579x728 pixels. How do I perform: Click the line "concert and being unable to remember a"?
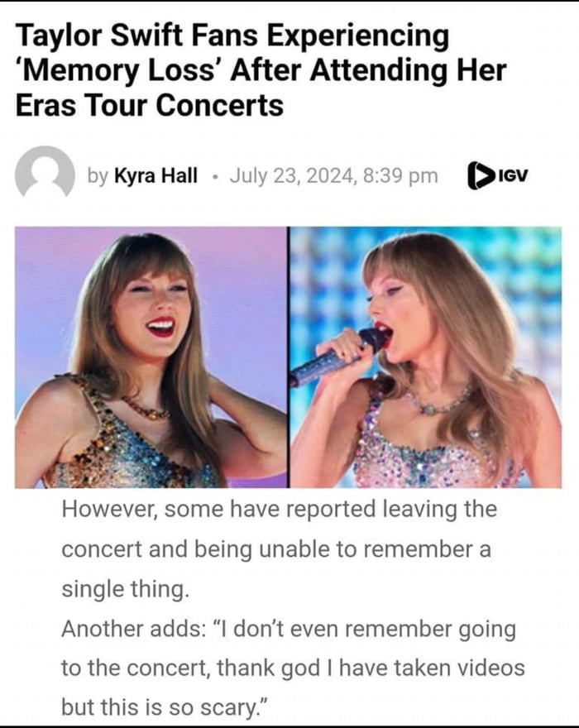click(x=276, y=549)
